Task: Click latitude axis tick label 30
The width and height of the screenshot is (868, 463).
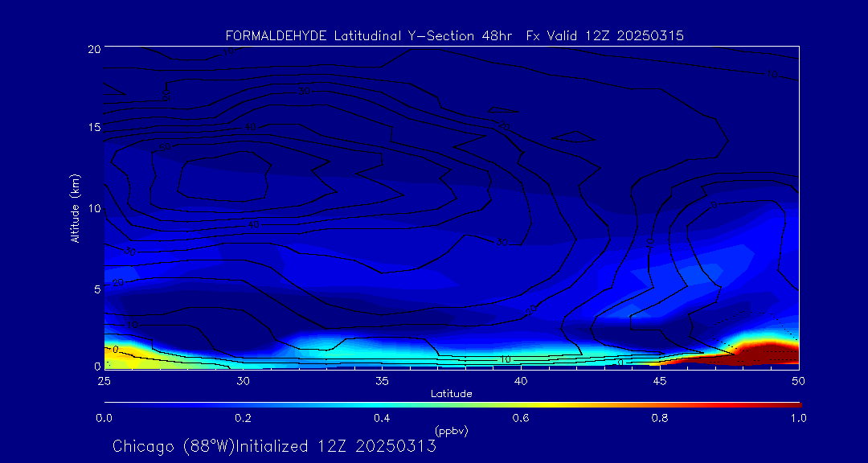Action: point(243,381)
